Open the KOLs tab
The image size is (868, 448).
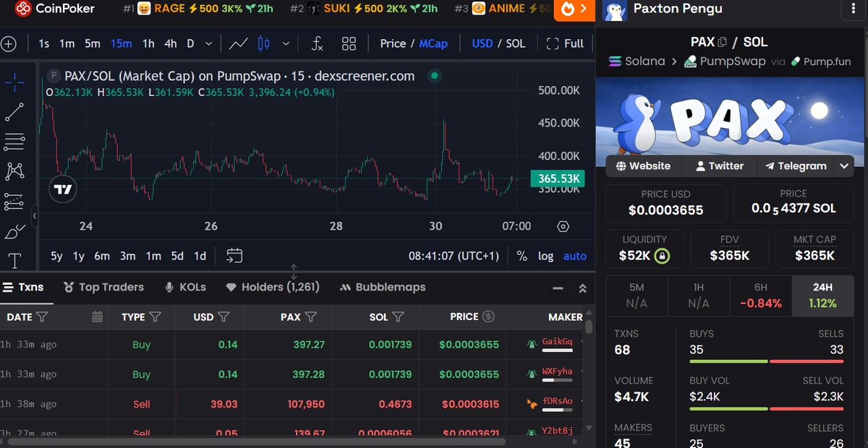click(x=185, y=287)
